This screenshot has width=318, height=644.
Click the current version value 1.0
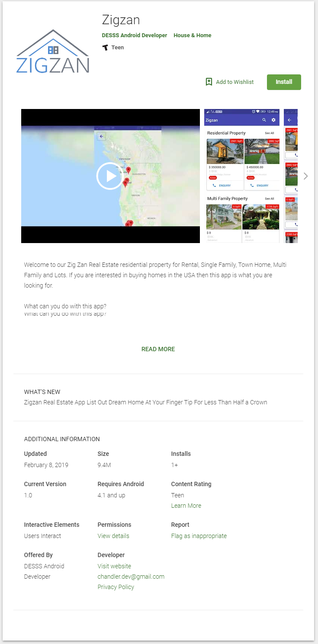point(28,495)
